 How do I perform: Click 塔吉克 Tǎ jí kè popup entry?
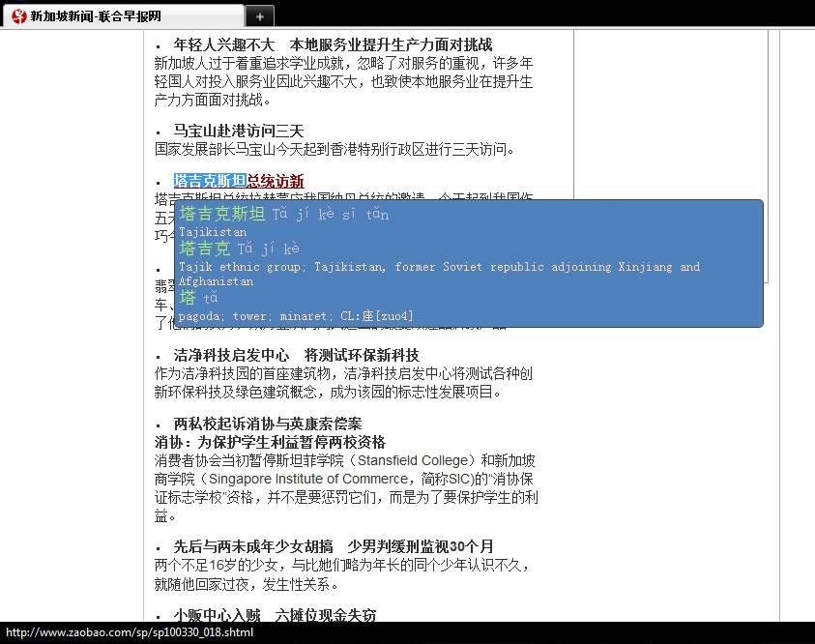(x=205, y=249)
